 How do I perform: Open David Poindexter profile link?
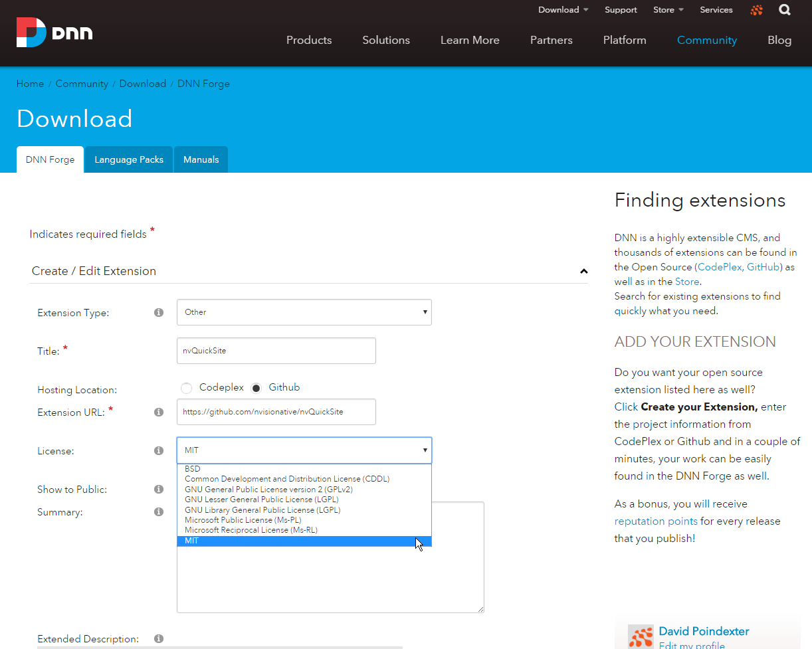704,631
